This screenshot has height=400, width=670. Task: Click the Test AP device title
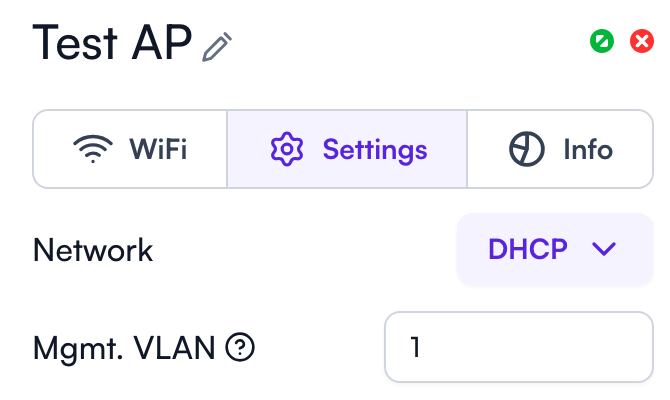pos(112,44)
